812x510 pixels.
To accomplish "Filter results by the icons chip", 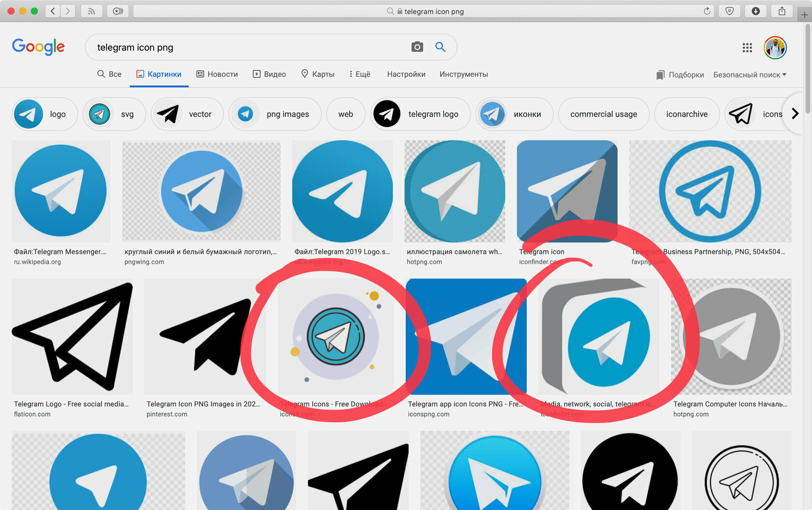I will (755, 114).
